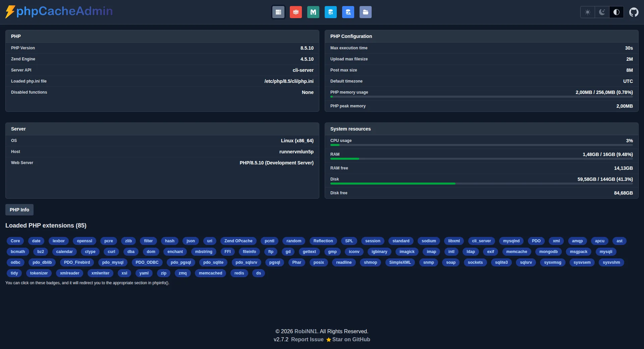The width and height of the screenshot is (644, 349).
Task: Click the PHP memory usage progress bar
Action: click(x=481, y=97)
